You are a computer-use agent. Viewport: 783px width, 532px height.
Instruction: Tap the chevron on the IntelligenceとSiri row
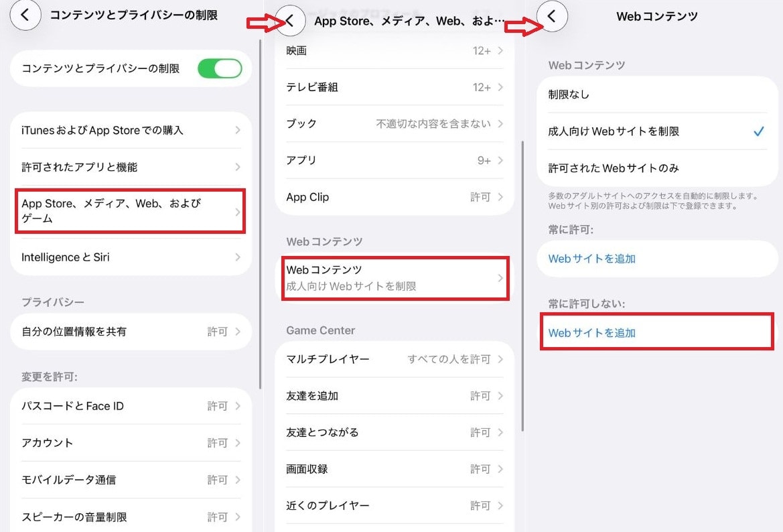(x=238, y=257)
